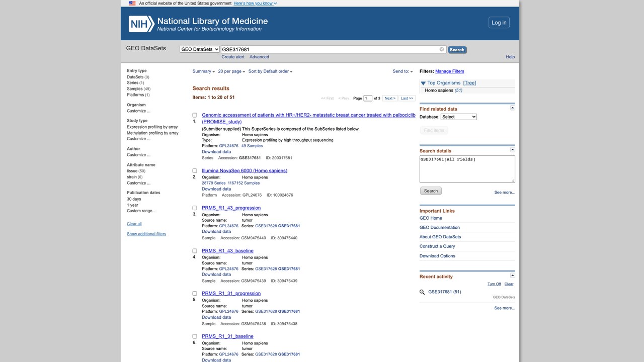Viewport: 644px width, 362px height.
Task: Click the magnifier icon in Recent activity
Action: click(x=423, y=292)
